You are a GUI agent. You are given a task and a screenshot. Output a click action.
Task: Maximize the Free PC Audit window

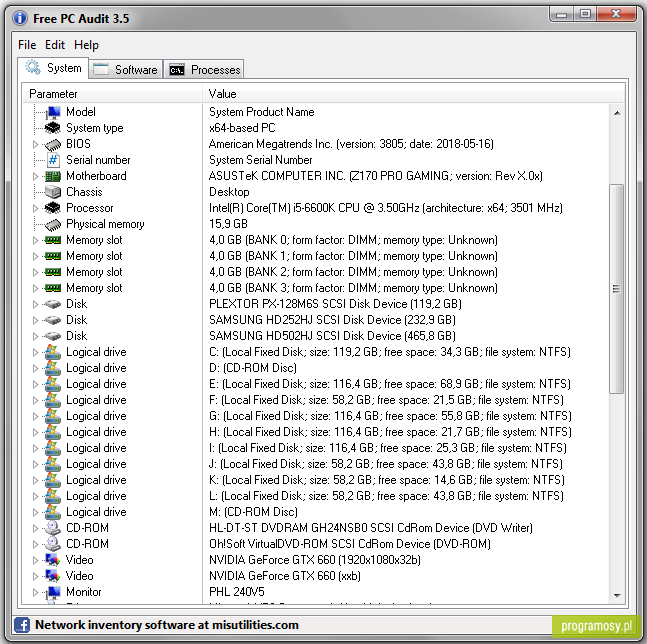(585, 14)
